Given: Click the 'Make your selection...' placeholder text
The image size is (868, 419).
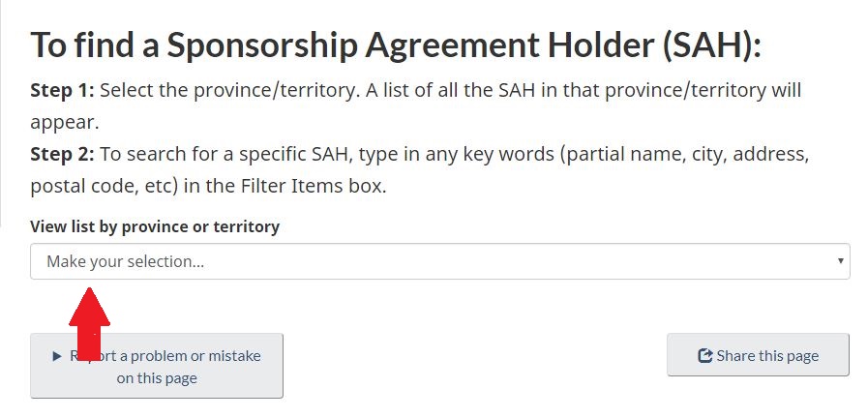Looking at the screenshot, I should coord(125,261).
